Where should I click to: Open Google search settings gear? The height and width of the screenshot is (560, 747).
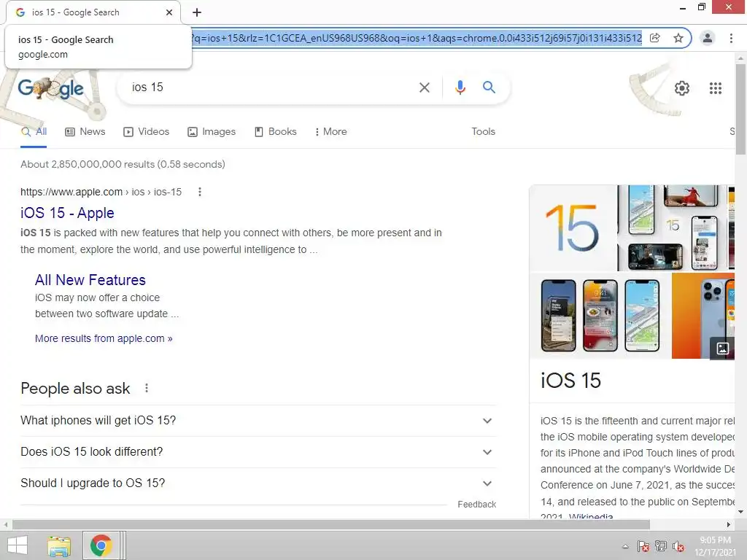[x=682, y=88]
